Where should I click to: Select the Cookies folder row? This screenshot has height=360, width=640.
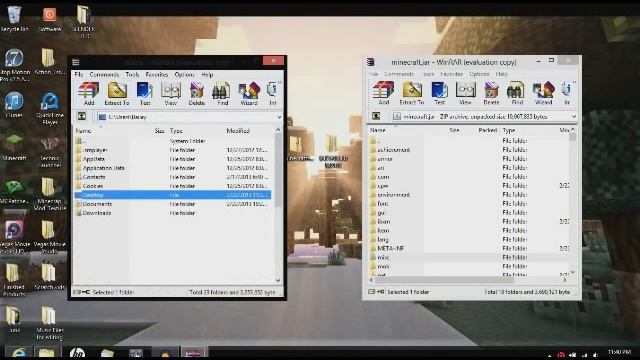[x=173, y=186]
